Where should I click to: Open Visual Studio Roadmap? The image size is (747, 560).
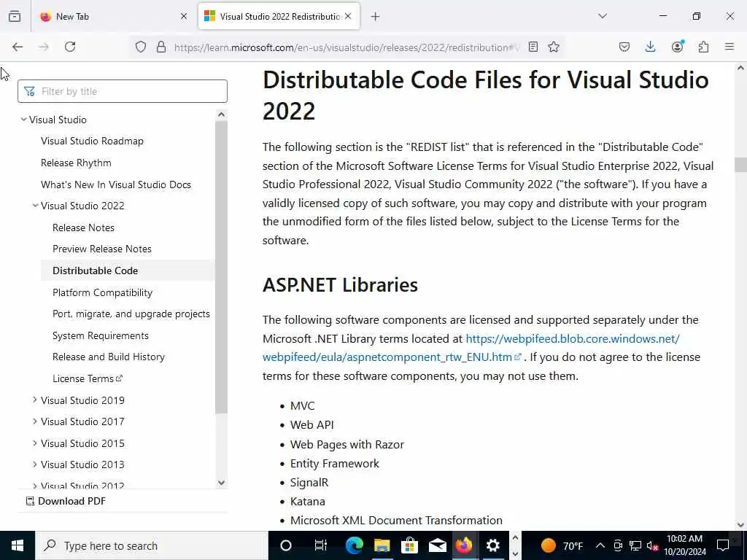click(x=92, y=141)
